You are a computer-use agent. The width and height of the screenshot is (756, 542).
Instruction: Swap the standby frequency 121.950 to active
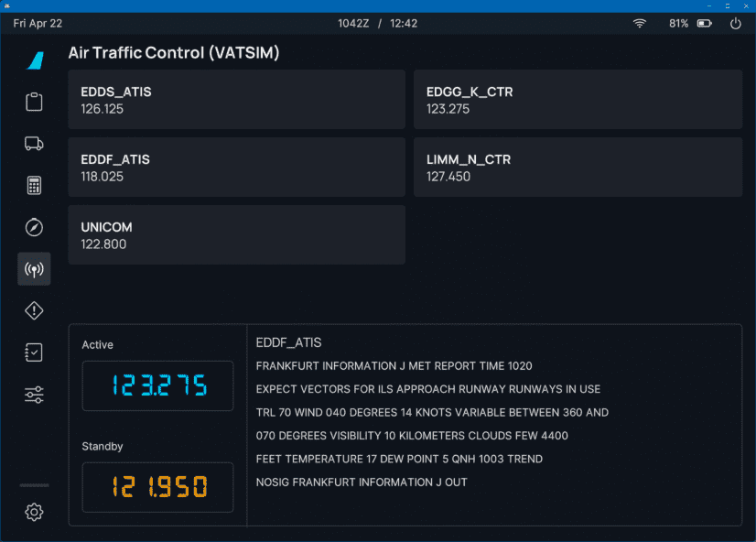157,487
